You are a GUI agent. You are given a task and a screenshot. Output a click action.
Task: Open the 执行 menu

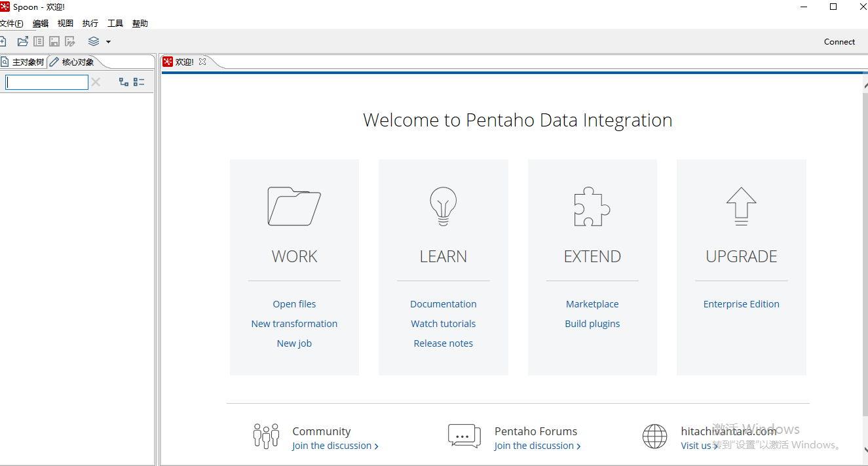[90, 24]
